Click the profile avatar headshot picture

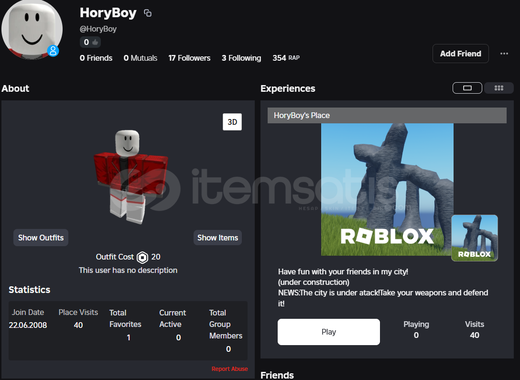(32, 29)
